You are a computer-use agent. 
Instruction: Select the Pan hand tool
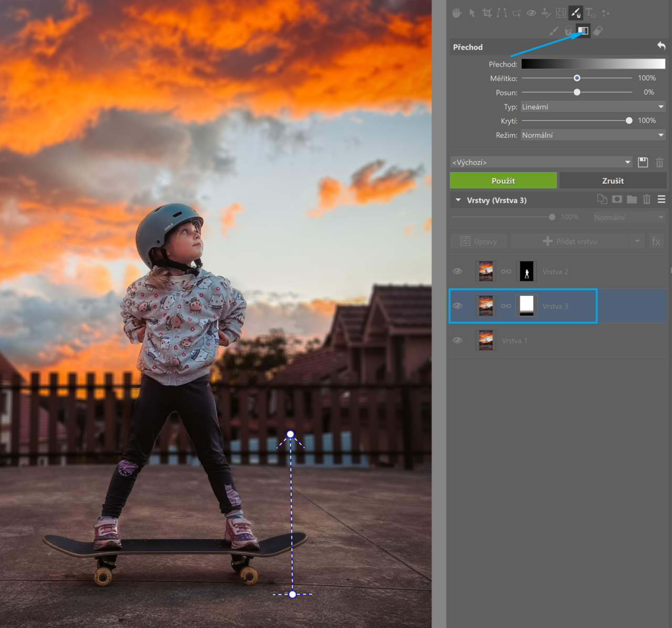(457, 13)
